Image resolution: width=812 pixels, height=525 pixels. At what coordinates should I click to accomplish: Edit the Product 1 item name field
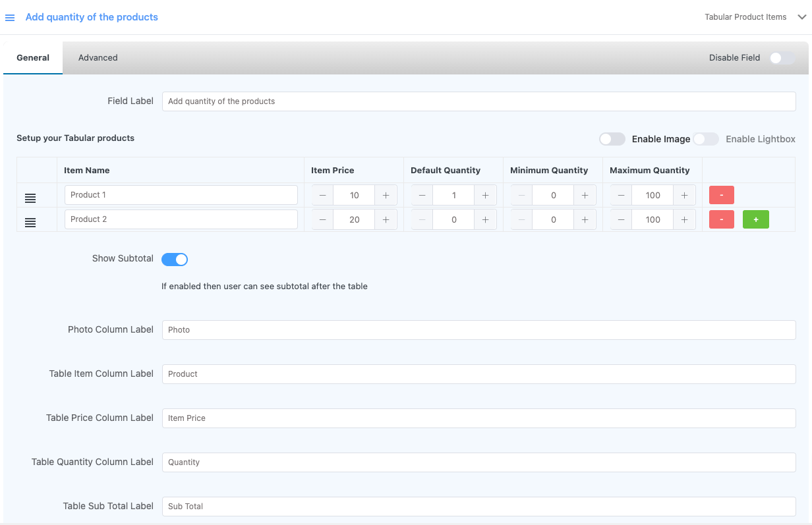[181, 195]
